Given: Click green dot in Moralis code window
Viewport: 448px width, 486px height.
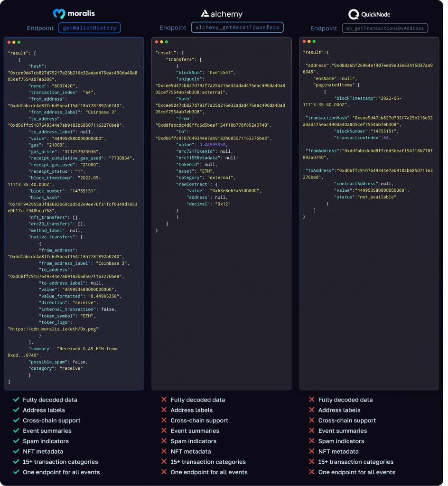Looking at the screenshot, I should click(x=19, y=42).
